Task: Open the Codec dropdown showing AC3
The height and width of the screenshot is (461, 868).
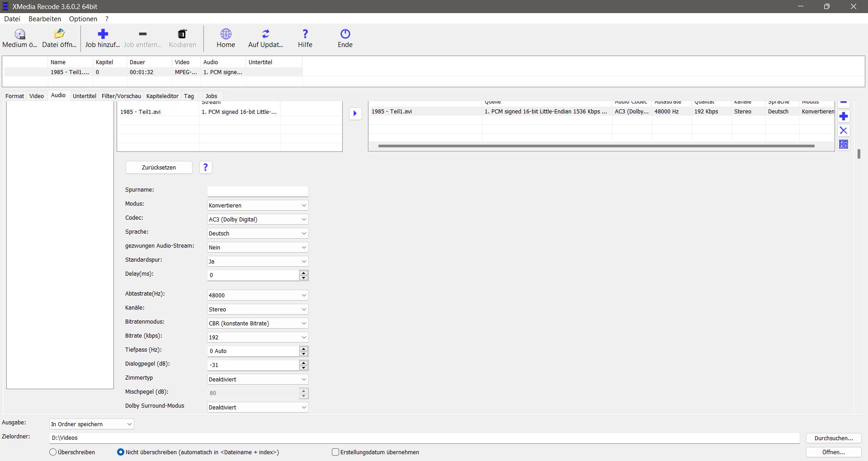Action: [x=258, y=219]
